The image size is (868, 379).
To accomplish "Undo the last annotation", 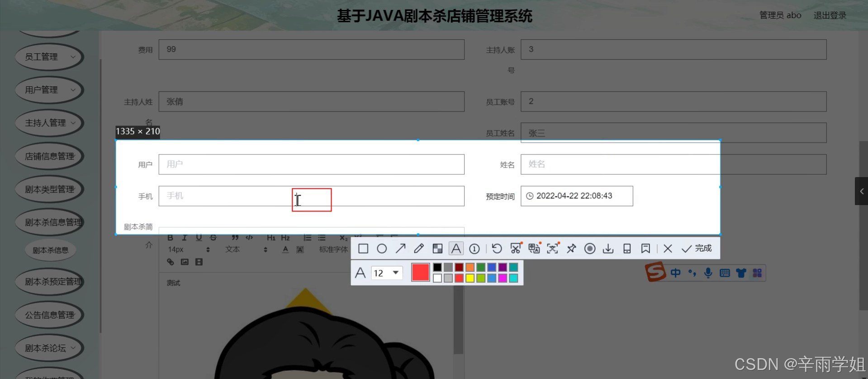I will (497, 248).
